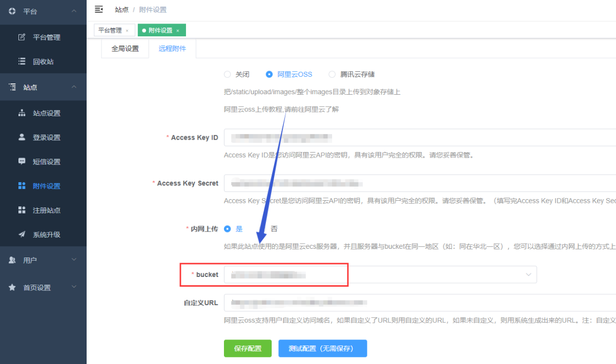Switch to the 平台管理 page tab
The width and height of the screenshot is (616, 364).
110,31
